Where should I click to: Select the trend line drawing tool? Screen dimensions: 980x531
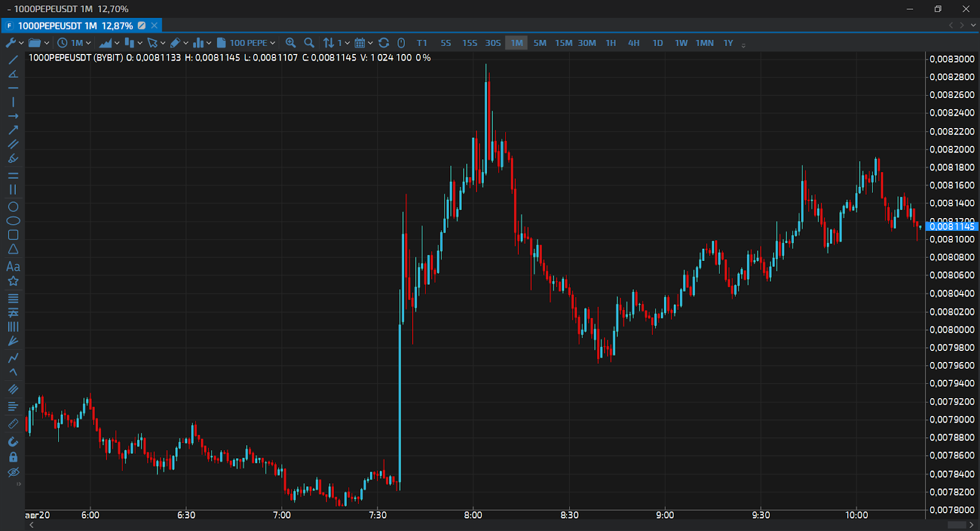coord(13,60)
